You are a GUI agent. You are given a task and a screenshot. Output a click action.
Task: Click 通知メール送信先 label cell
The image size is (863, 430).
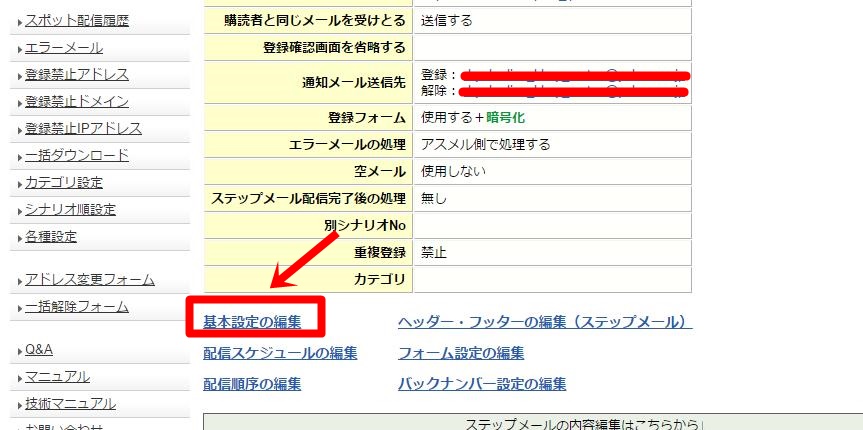308,83
